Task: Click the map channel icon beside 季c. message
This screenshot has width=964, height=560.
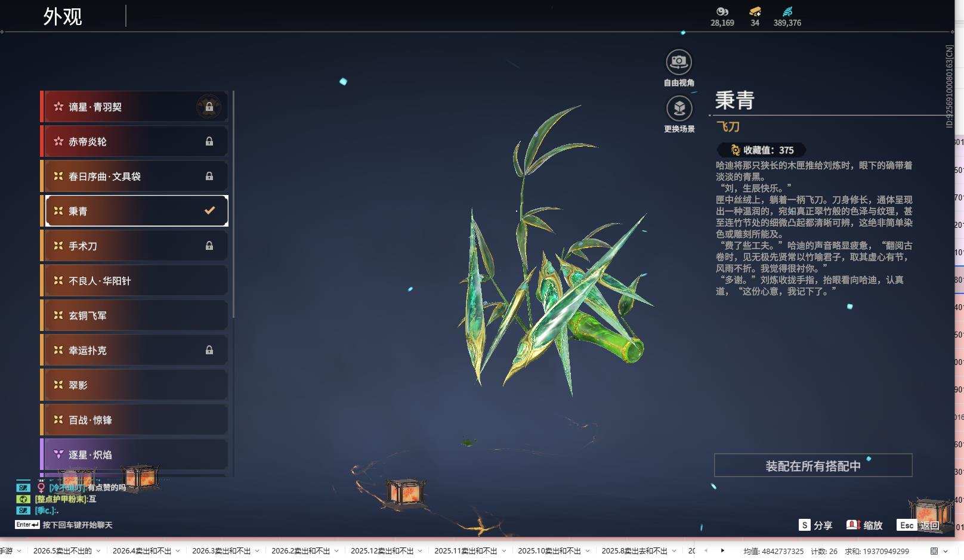Action: tap(23, 510)
